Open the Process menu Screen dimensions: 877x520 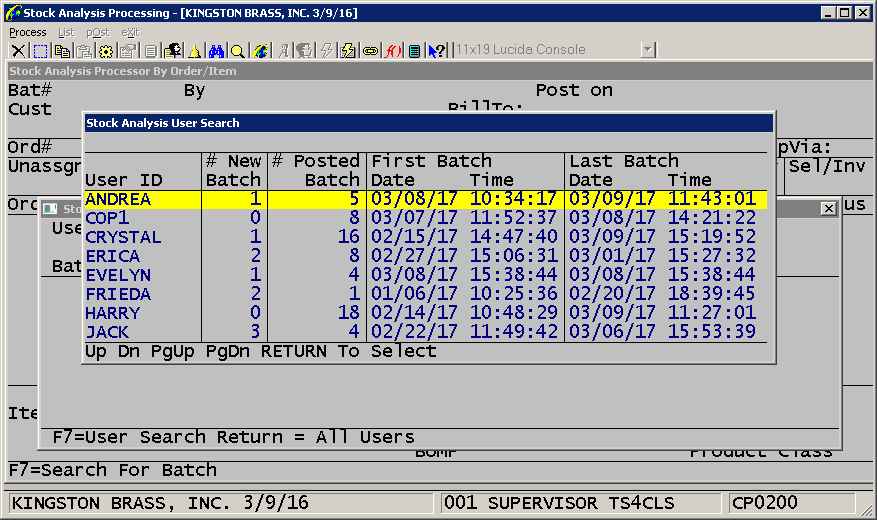tap(28, 32)
